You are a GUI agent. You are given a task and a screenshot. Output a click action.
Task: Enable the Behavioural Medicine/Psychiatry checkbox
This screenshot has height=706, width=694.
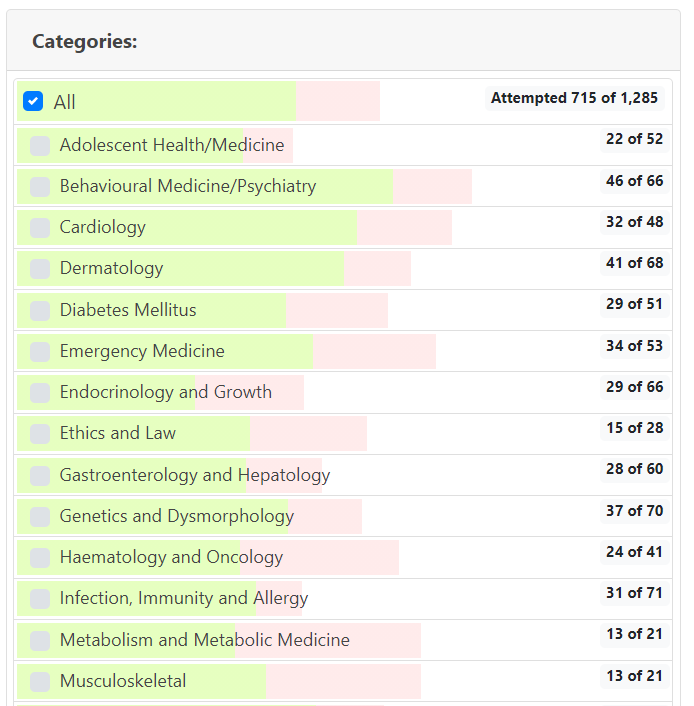coord(40,187)
